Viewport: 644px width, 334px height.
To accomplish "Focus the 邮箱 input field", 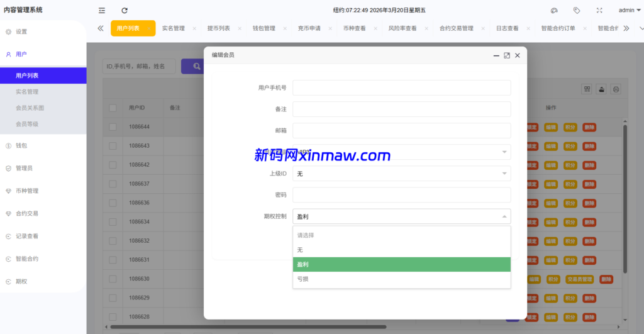I will click(x=401, y=131).
